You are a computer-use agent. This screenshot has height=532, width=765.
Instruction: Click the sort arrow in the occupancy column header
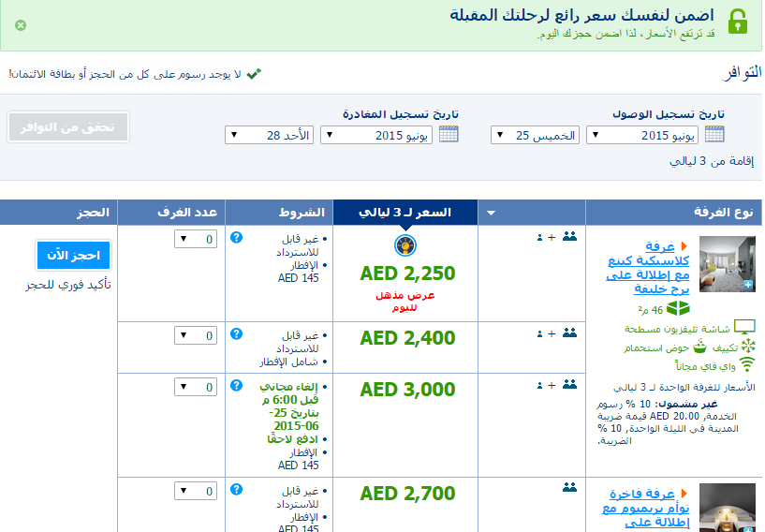[491, 214]
